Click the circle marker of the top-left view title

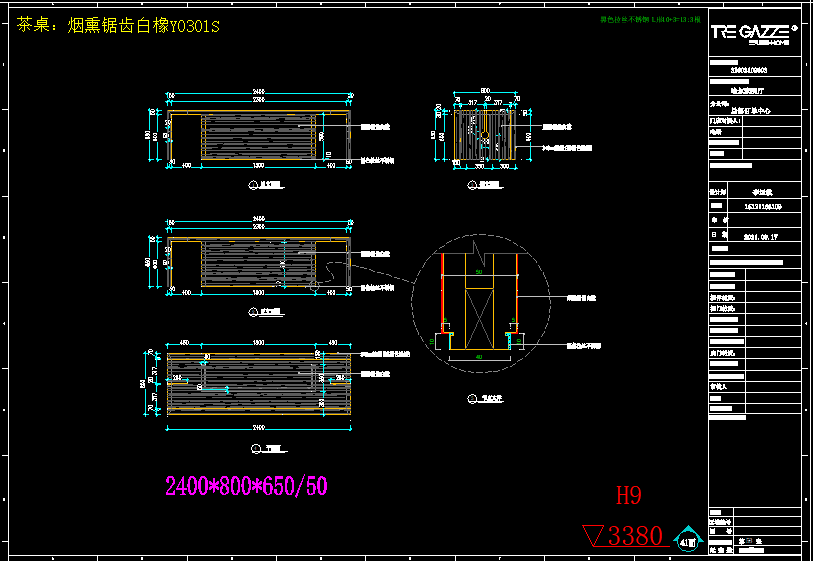click(x=252, y=186)
